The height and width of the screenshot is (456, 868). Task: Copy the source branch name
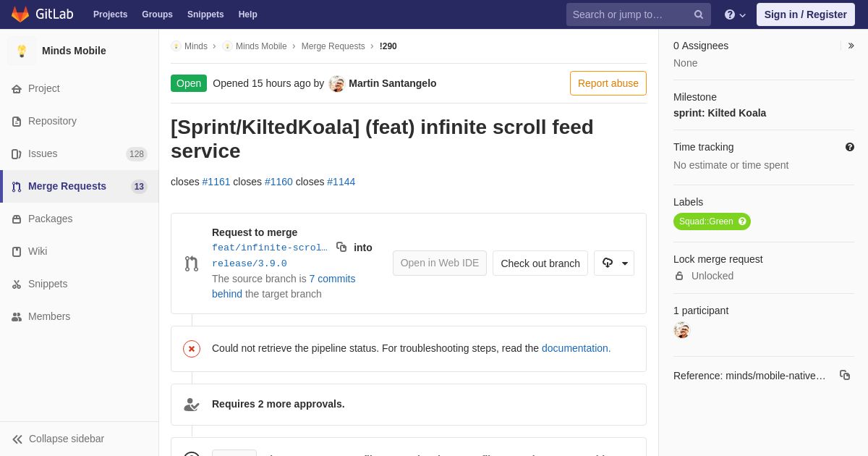(341, 247)
